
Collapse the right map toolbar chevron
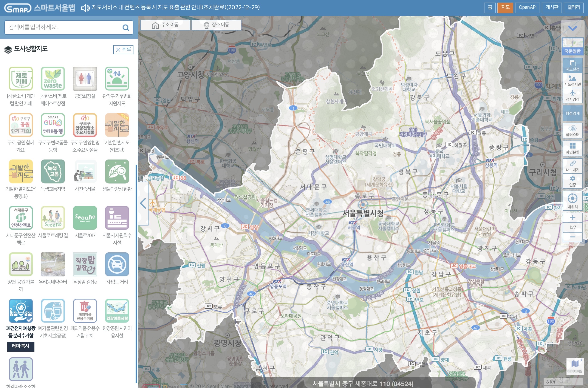tap(572, 28)
